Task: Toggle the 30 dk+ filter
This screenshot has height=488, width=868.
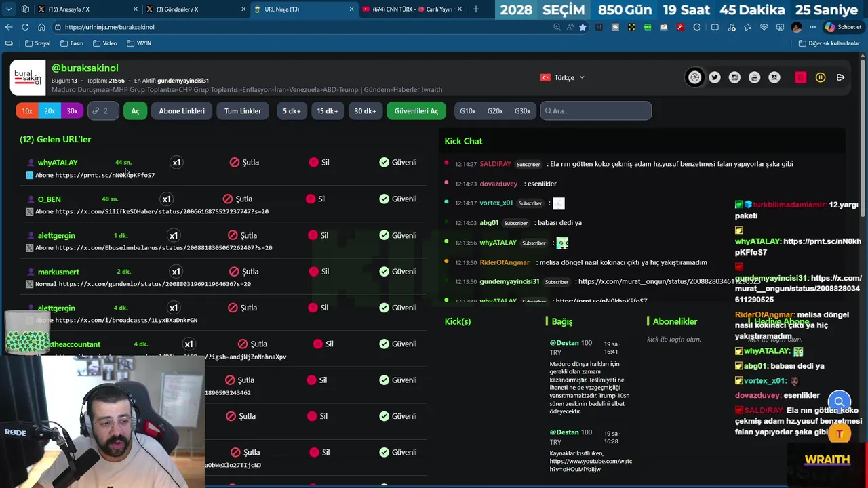Action: tap(365, 110)
